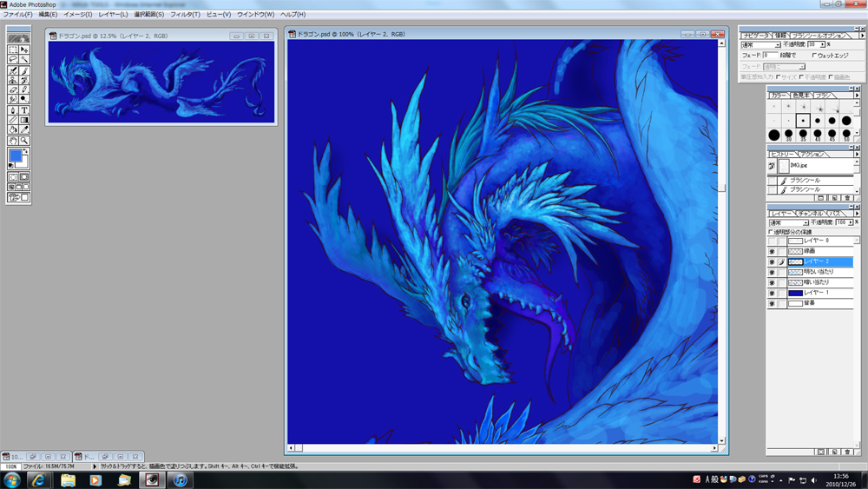Enable the ウェットエッジ checkbox
868x489 pixels.
813,55
